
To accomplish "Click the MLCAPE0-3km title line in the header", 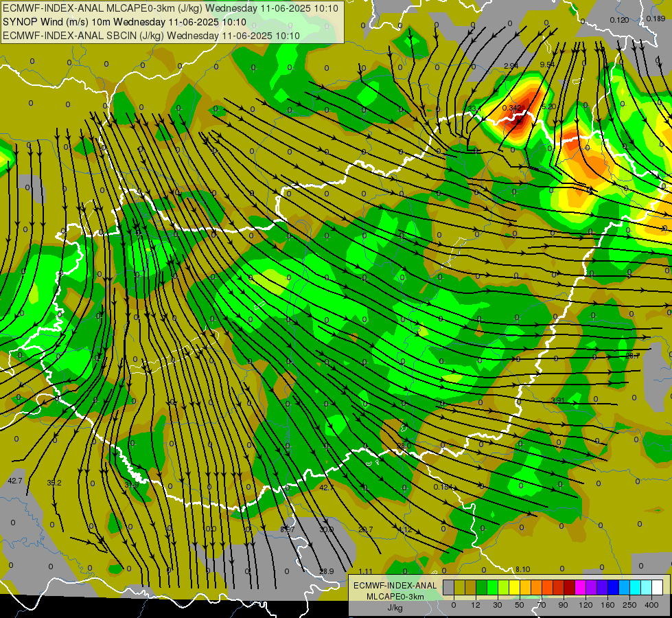I will [x=170, y=8].
